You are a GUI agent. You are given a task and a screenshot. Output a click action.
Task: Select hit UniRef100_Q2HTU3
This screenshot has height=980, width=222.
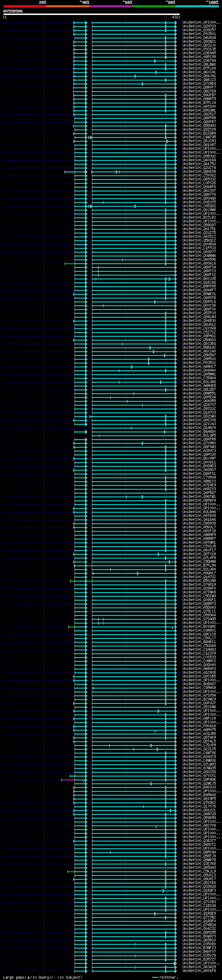click(199, 26)
